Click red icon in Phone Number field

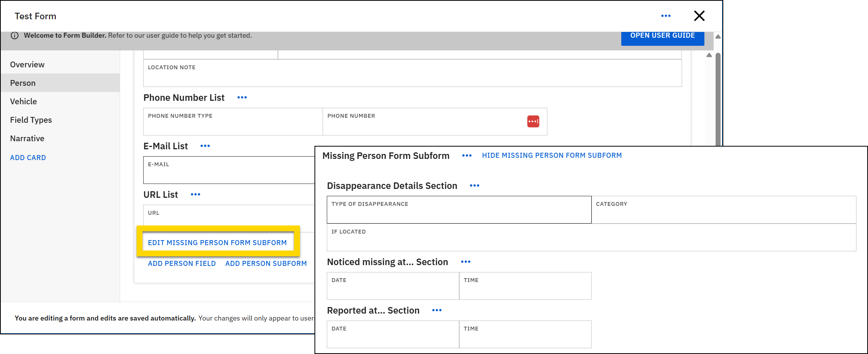(533, 122)
